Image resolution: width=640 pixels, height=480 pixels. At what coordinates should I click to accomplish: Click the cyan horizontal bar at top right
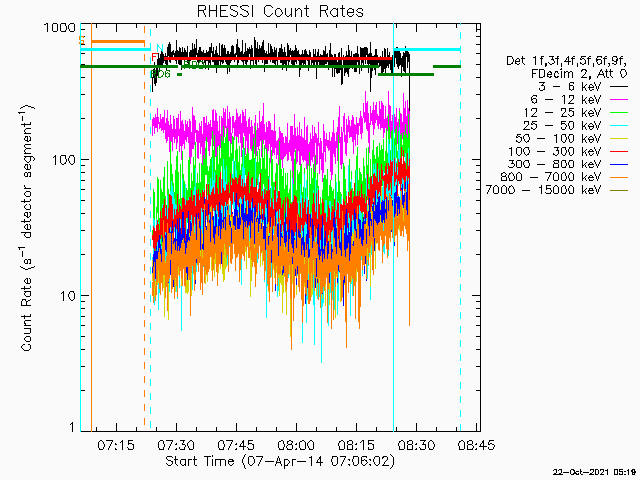click(x=427, y=49)
